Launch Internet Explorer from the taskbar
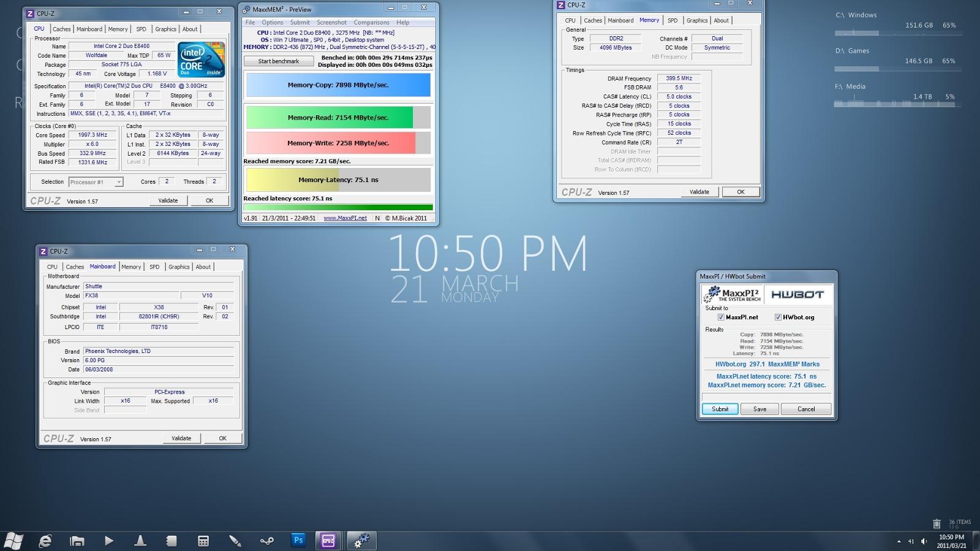This screenshot has width=980, height=551. tap(45, 541)
